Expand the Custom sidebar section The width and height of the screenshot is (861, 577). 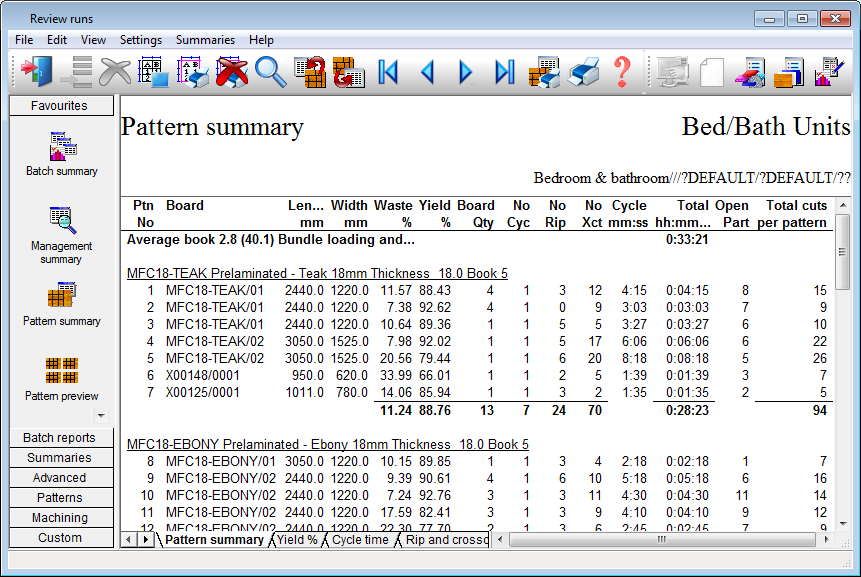tap(62, 538)
